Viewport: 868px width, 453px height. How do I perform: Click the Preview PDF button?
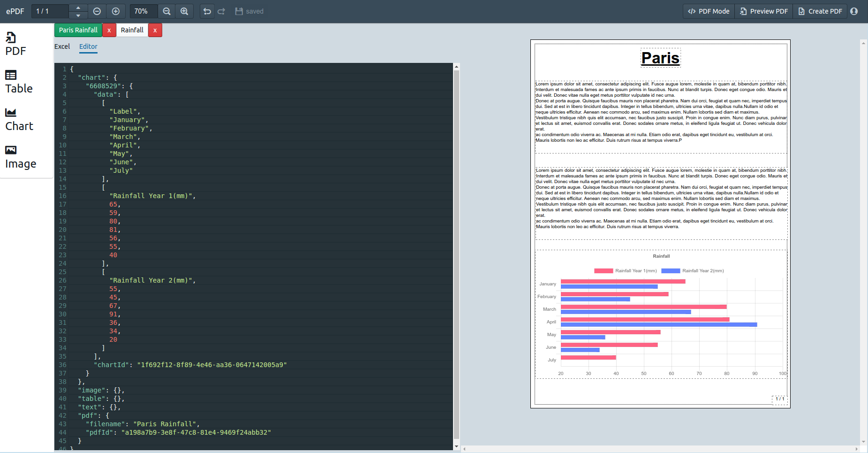pos(764,11)
